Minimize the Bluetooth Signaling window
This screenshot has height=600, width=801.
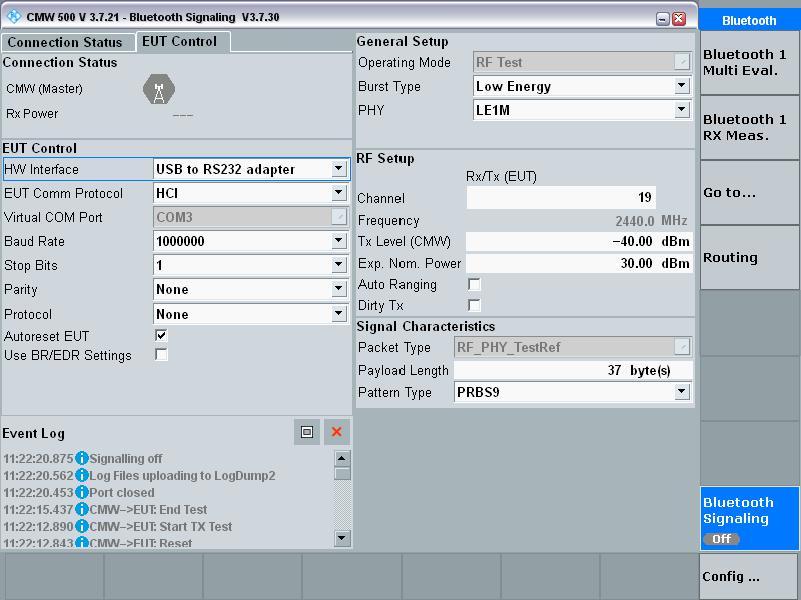663,19
